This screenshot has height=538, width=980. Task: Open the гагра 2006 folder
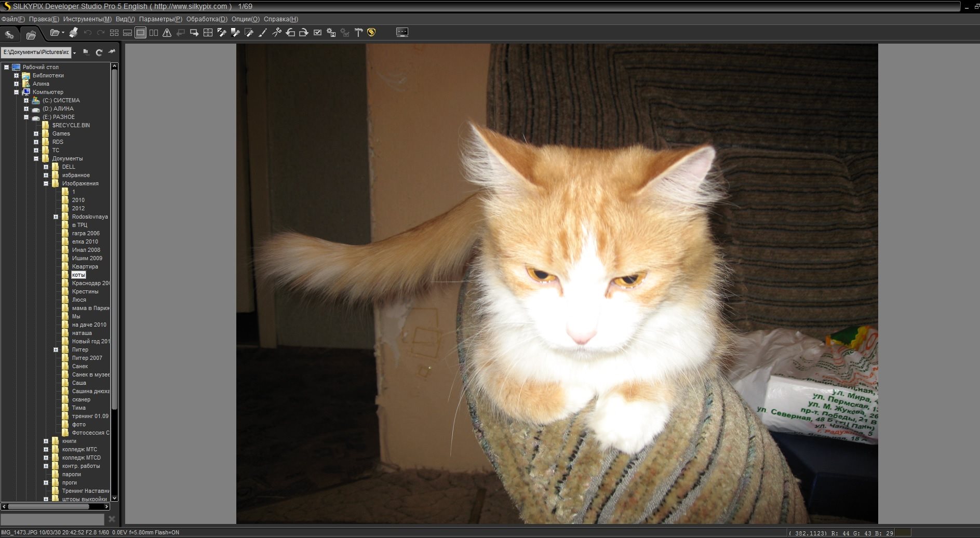(x=86, y=233)
